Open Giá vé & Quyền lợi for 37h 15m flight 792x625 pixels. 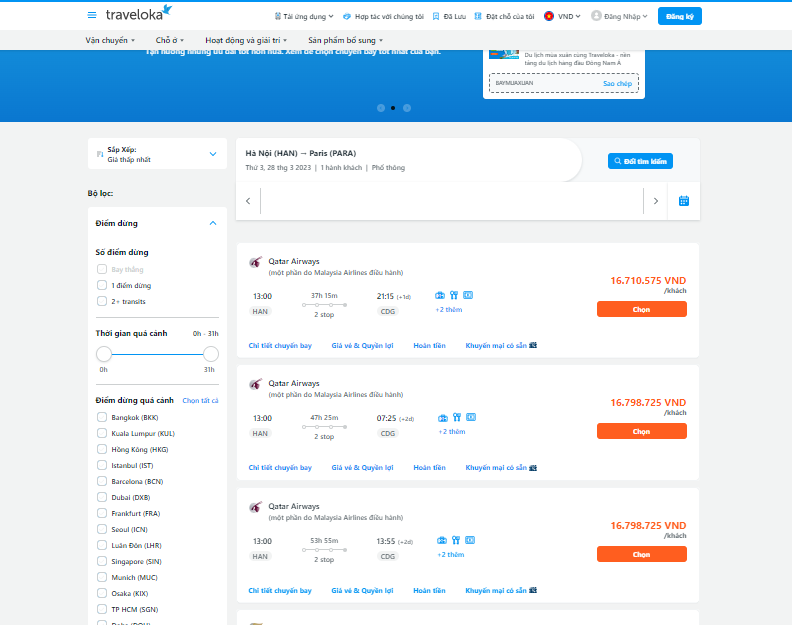(x=362, y=346)
